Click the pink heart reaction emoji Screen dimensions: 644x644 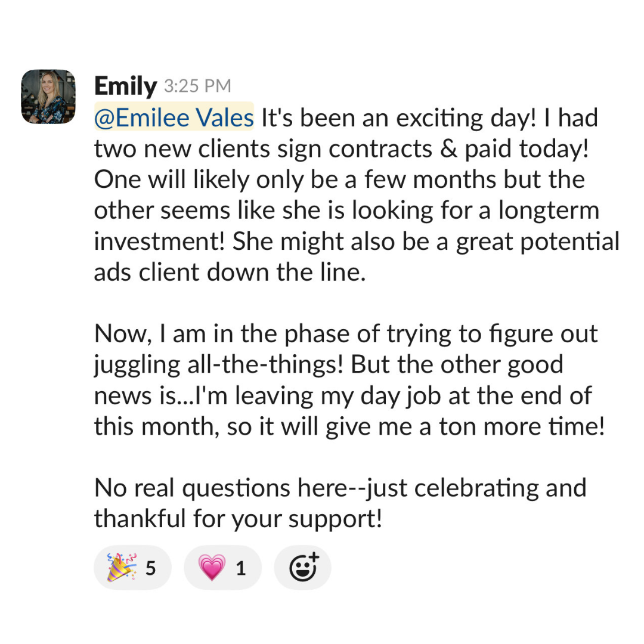[x=212, y=568]
